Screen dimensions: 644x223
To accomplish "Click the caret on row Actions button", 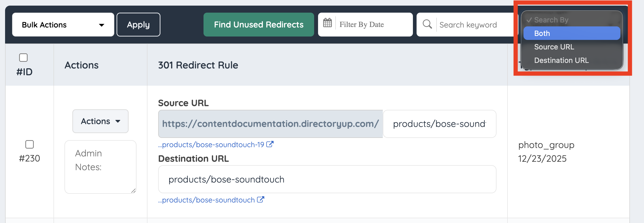I will coord(118,121).
